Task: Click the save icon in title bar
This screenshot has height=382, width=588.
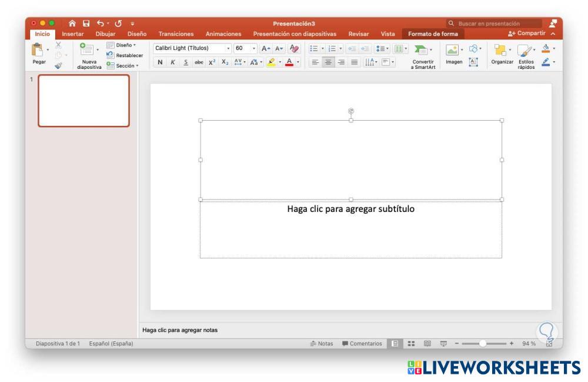Action: (86, 24)
